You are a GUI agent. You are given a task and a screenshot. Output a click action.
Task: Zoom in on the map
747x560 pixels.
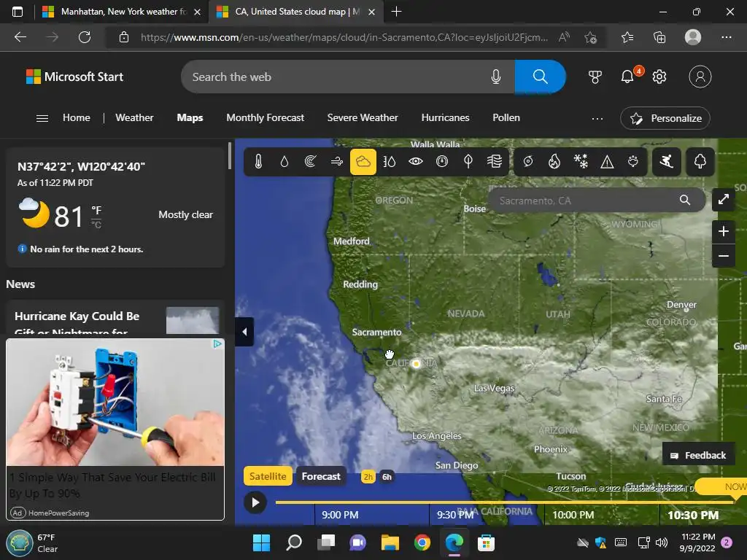coord(723,231)
